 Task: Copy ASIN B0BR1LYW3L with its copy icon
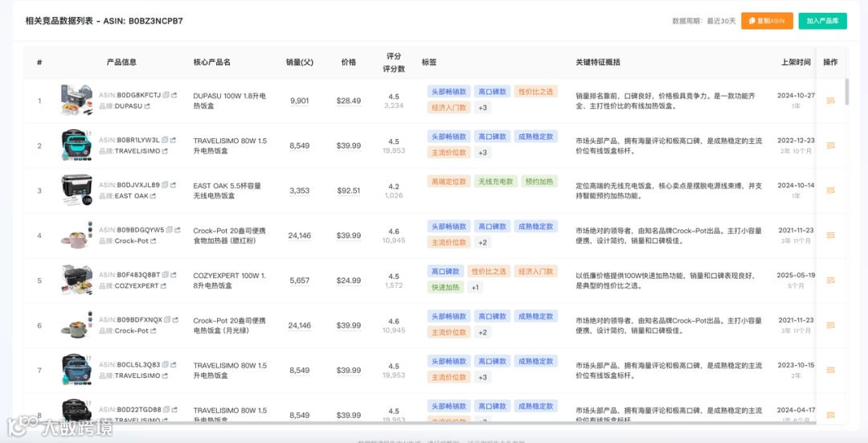(165, 140)
